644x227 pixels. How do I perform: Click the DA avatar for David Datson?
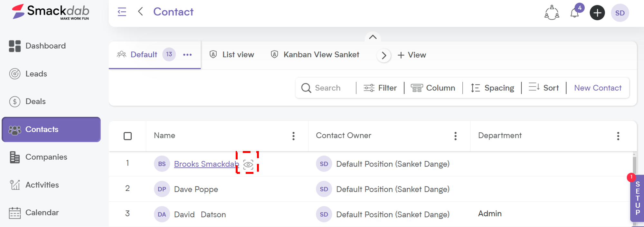tap(162, 214)
